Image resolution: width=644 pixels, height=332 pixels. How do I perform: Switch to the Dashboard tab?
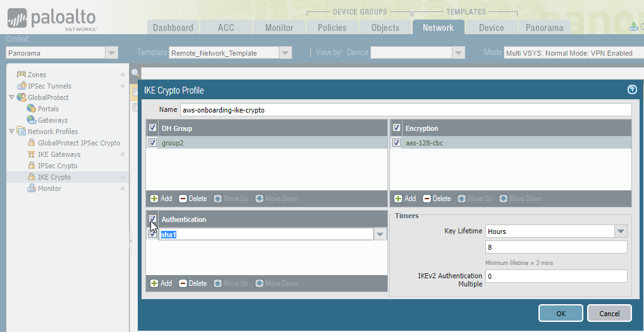click(173, 28)
